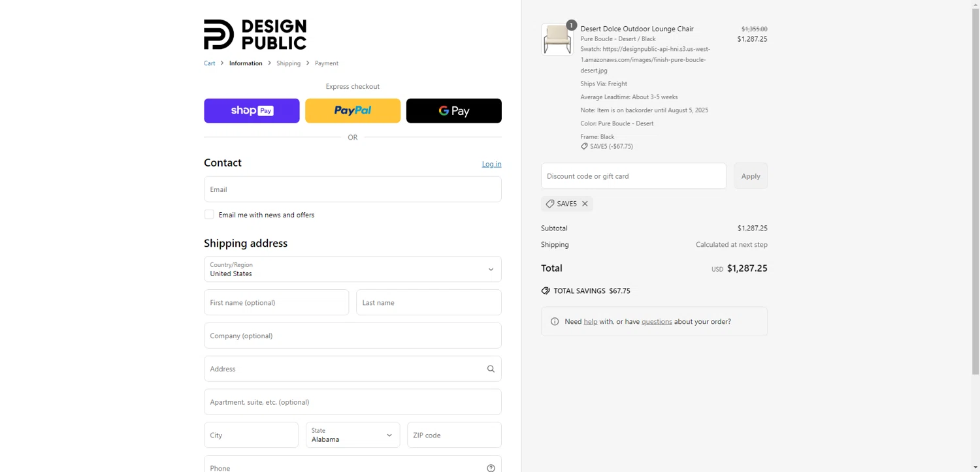Click the 'Ships Via: Freight' text
Viewport: 980px width, 472px height.
pos(604,84)
